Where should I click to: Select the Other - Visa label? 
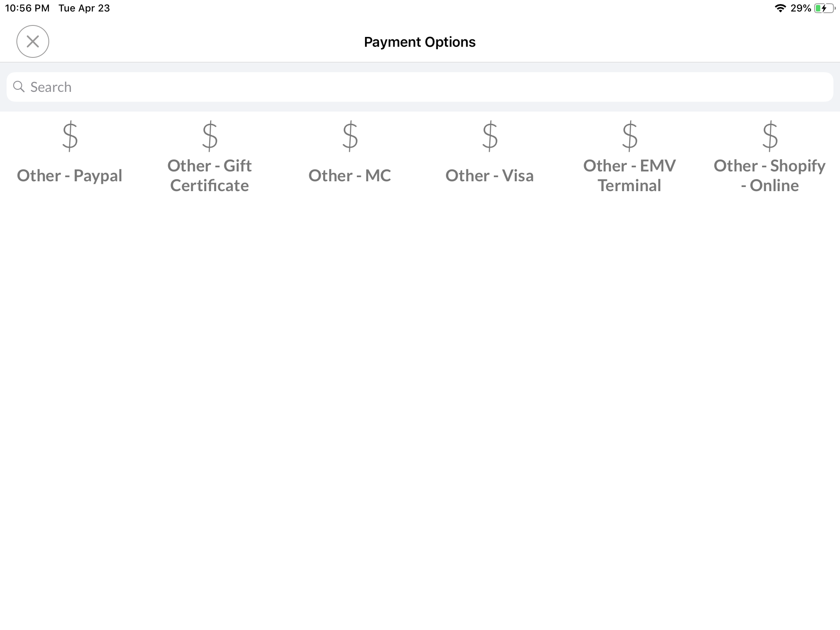click(490, 176)
